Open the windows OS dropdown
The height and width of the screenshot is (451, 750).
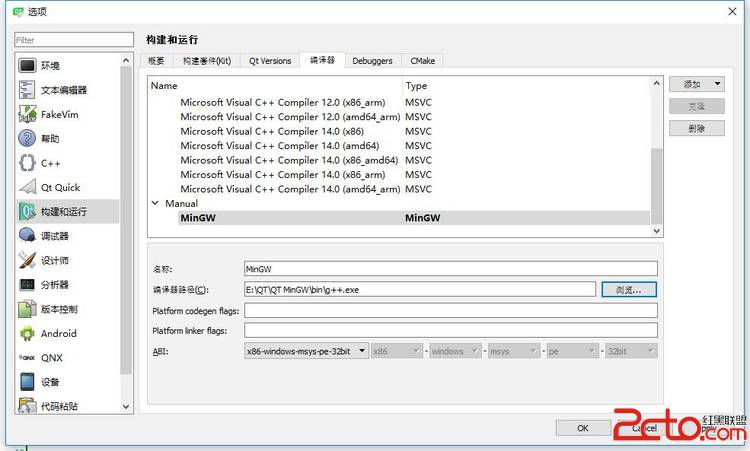pos(455,351)
